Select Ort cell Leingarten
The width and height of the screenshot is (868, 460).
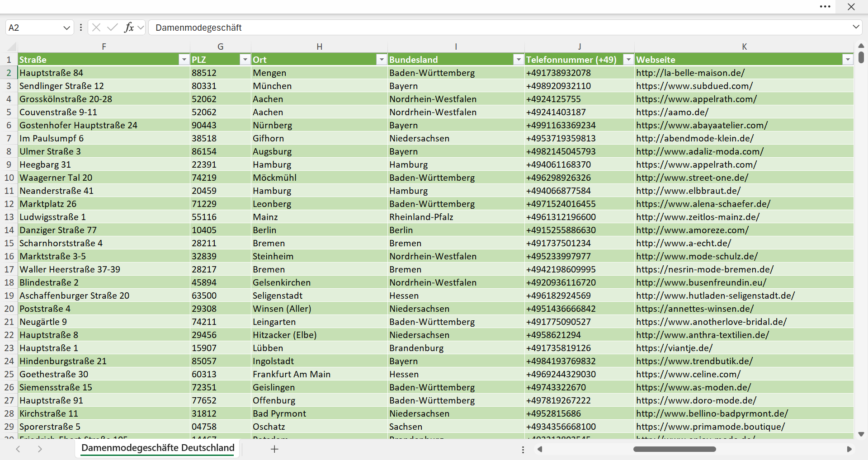tap(319, 322)
